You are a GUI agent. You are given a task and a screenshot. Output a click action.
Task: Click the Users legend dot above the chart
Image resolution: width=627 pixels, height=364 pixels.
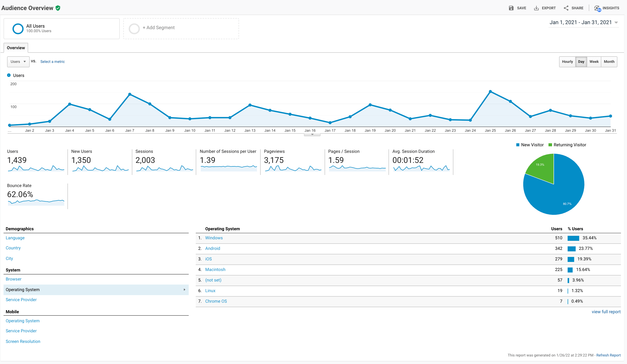point(9,75)
